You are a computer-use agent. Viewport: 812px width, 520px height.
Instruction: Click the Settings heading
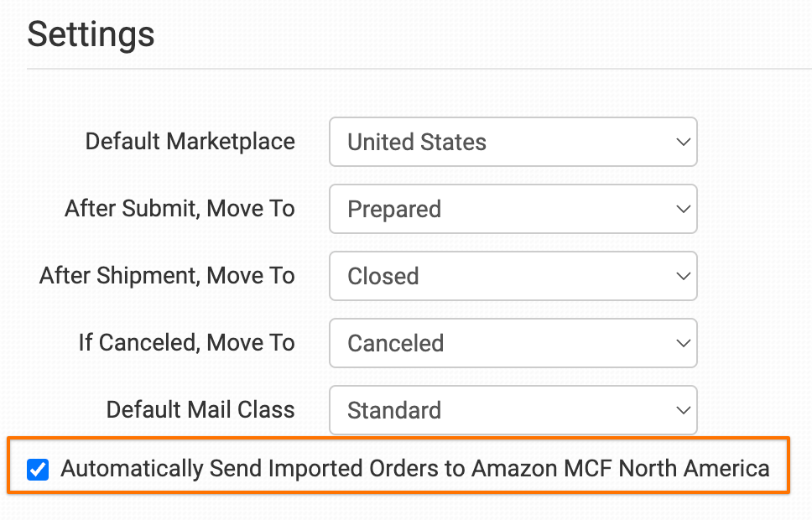click(x=91, y=34)
